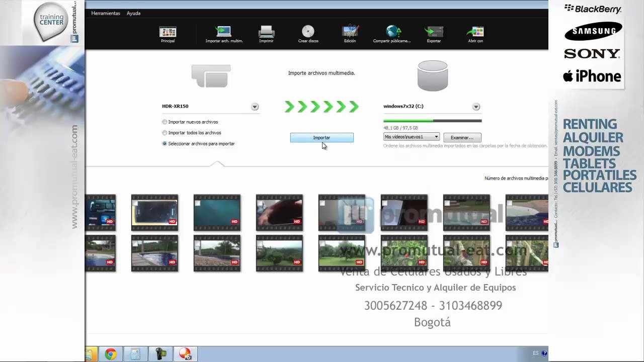
Task: Click the Número de archivos multimedia label
Action: point(516,178)
